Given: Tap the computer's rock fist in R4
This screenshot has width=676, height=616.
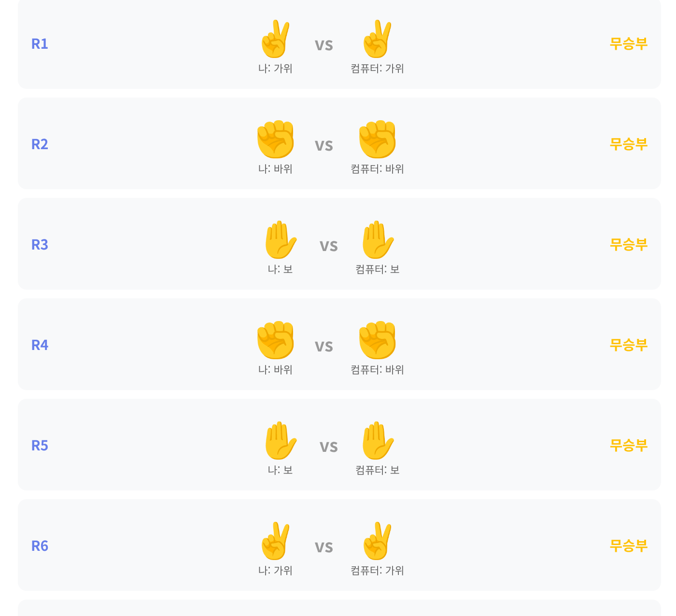Looking at the screenshot, I should [x=377, y=340].
